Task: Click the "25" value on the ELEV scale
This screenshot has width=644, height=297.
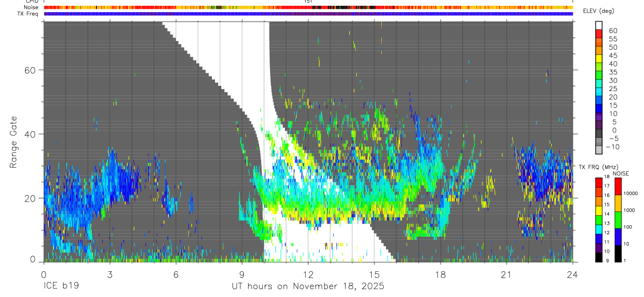Action: pyautogui.click(x=613, y=89)
